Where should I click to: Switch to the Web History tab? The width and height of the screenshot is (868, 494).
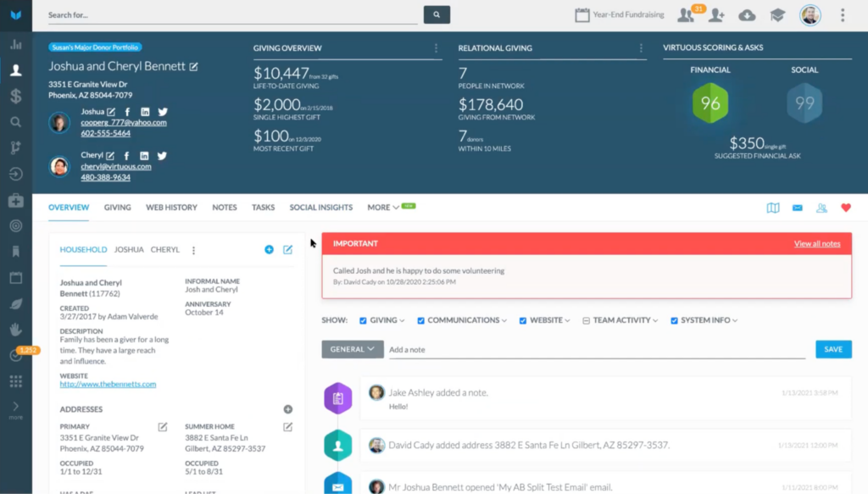click(171, 208)
